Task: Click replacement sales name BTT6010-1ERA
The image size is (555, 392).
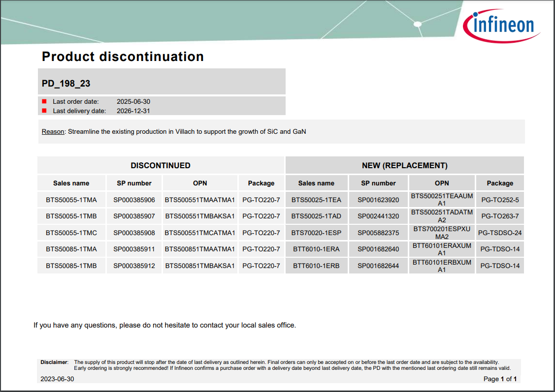Action: point(316,249)
